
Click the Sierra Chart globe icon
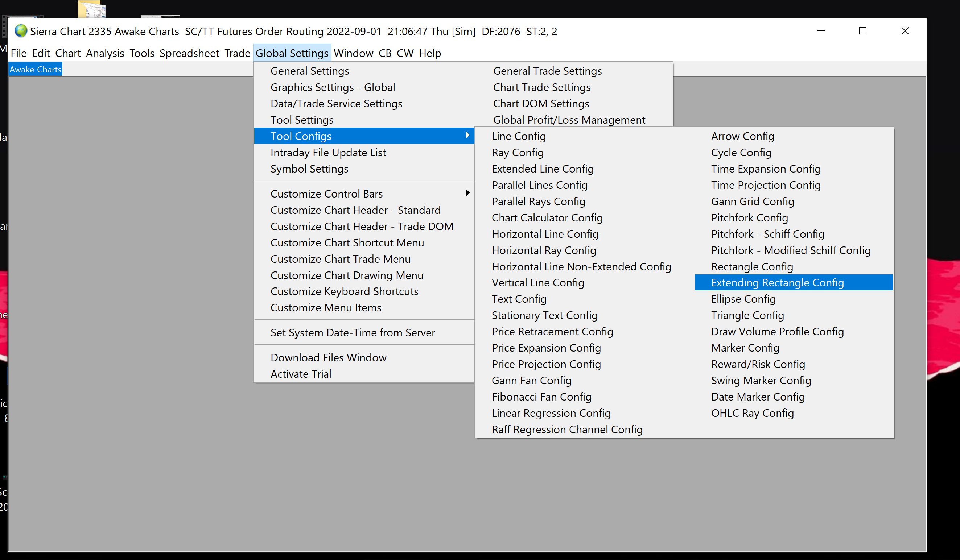[21, 31]
